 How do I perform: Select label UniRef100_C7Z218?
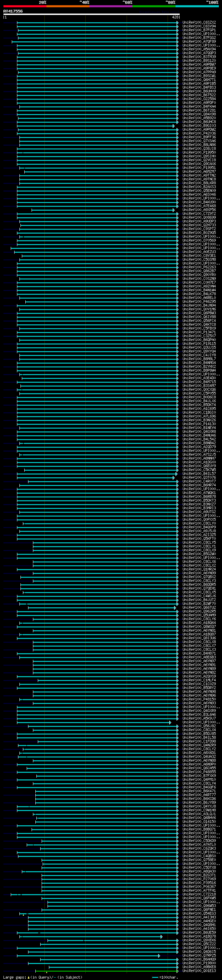tap(199, 894)
